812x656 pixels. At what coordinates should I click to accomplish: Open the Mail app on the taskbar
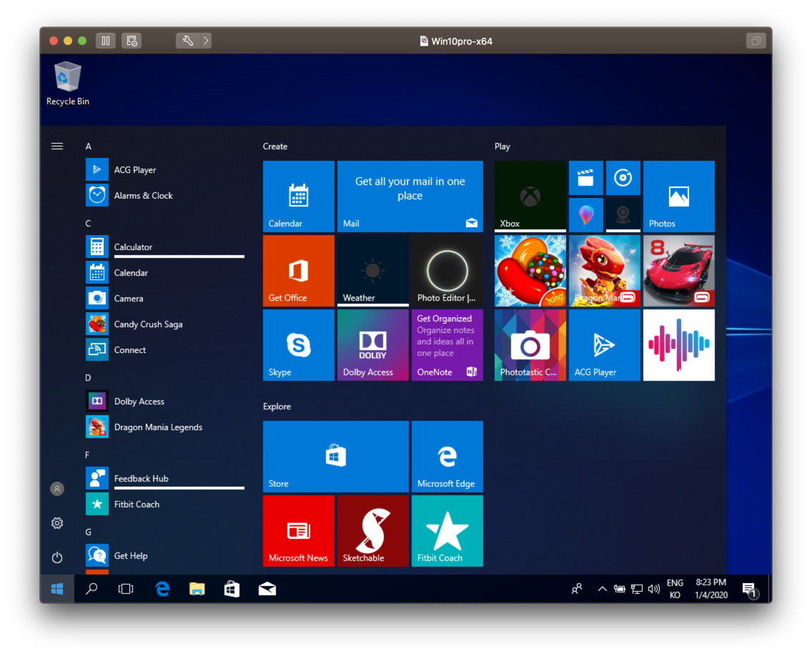[x=267, y=589]
